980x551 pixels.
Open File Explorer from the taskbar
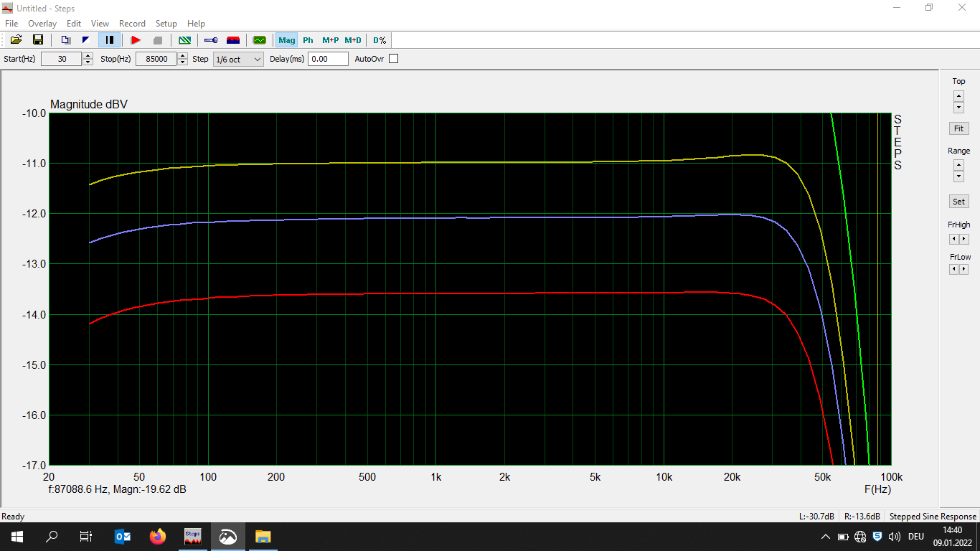263,537
